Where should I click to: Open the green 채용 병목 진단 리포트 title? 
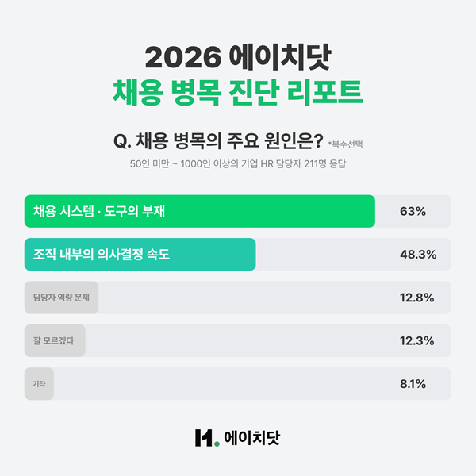[x=238, y=91]
